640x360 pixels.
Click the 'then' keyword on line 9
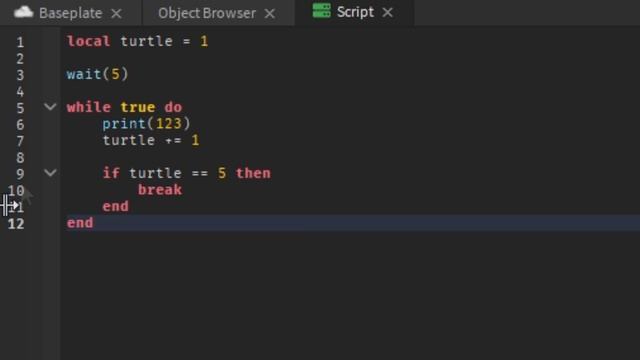tap(253, 173)
